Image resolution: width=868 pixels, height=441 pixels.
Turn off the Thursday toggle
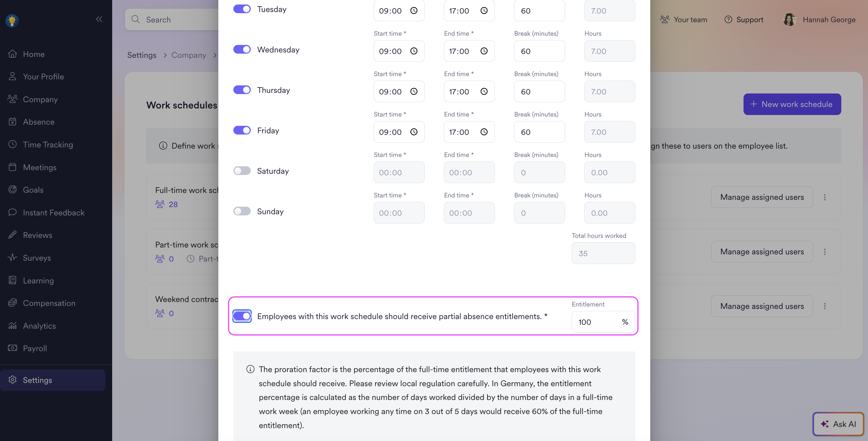click(x=242, y=90)
